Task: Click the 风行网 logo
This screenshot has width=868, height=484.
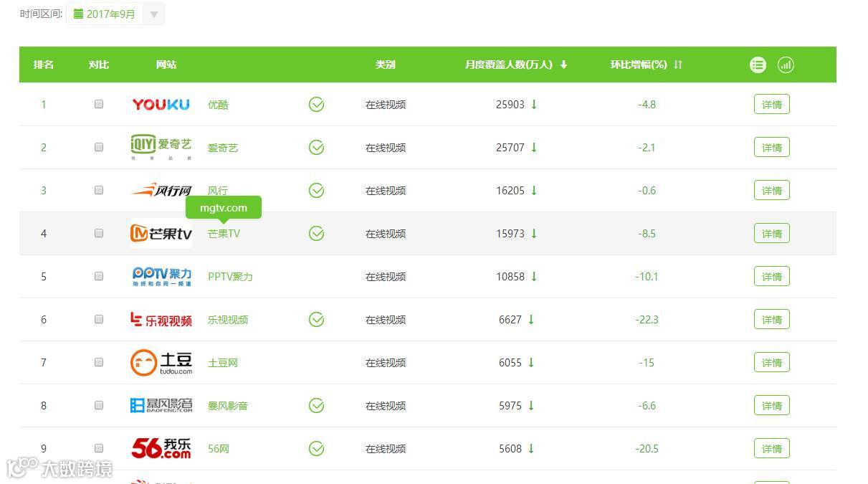Action: click(x=161, y=190)
